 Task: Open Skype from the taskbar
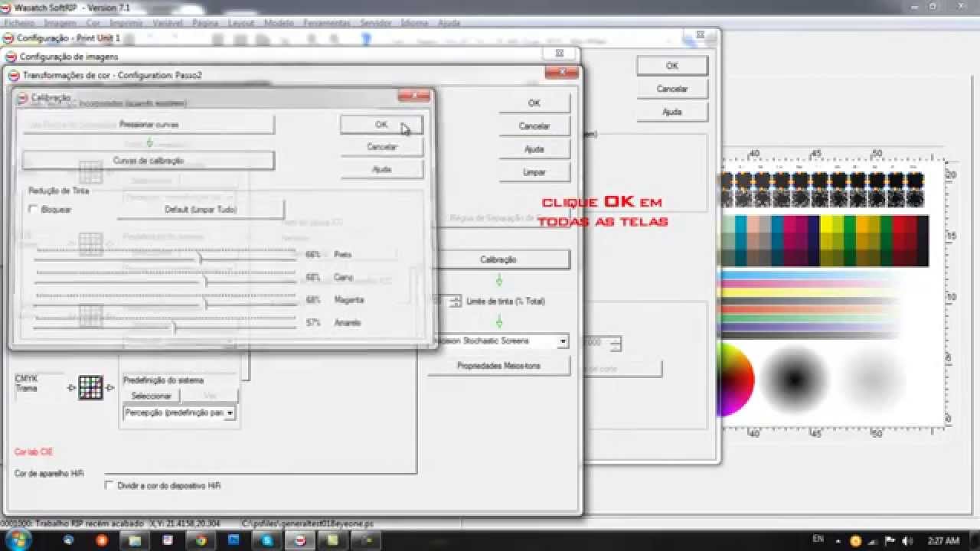coord(266,540)
